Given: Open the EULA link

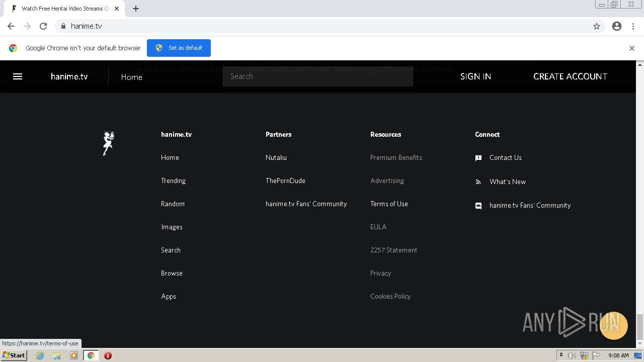Looking at the screenshot, I should (x=378, y=227).
